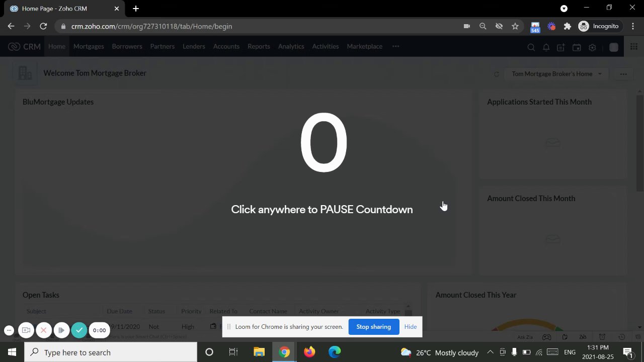Close the Home Page - Zoho CRM tab
Viewport: 644px width, 362px height.
click(117, 9)
